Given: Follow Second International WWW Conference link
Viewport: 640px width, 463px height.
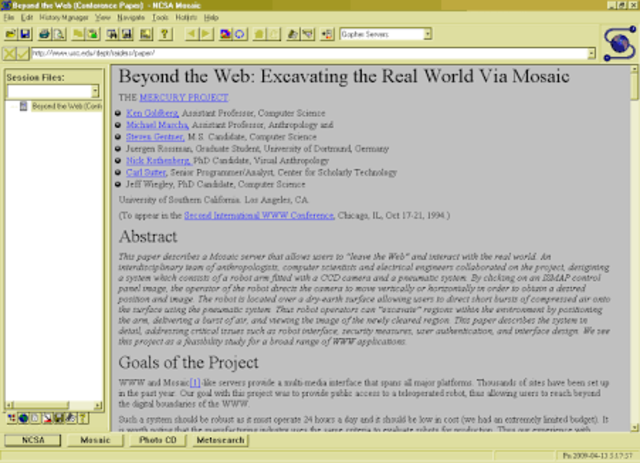Looking at the screenshot, I should pyautogui.click(x=259, y=215).
